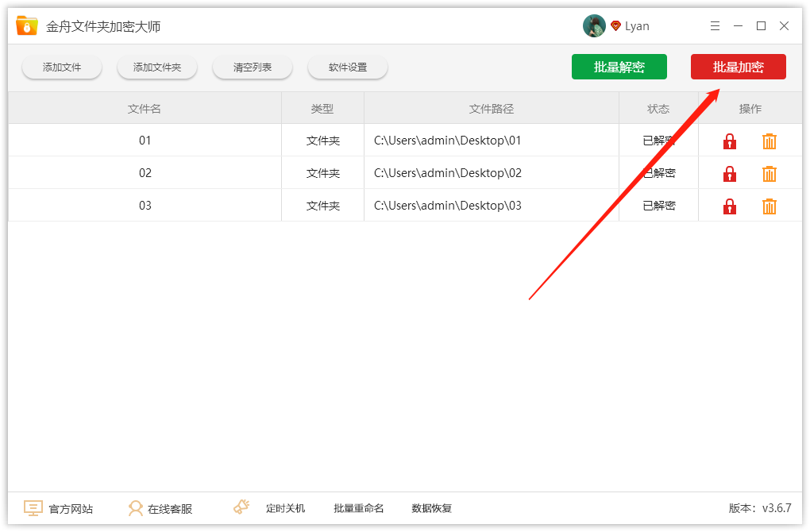Delete row 03 with the trash icon
The height and width of the screenshot is (532, 810).
point(769,206)
